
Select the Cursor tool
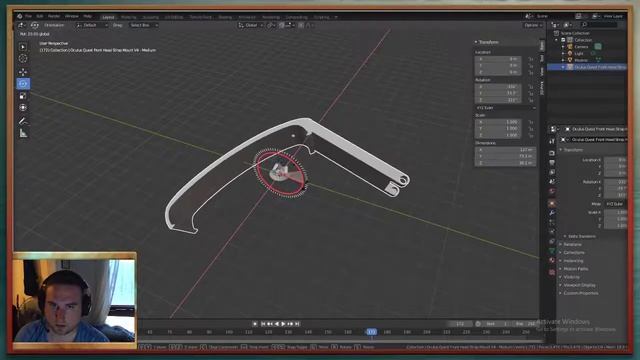(23, 59)
